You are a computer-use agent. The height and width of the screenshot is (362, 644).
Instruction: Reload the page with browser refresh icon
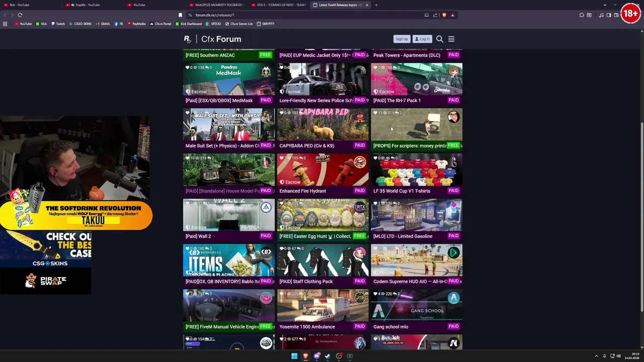click(20, 15)
